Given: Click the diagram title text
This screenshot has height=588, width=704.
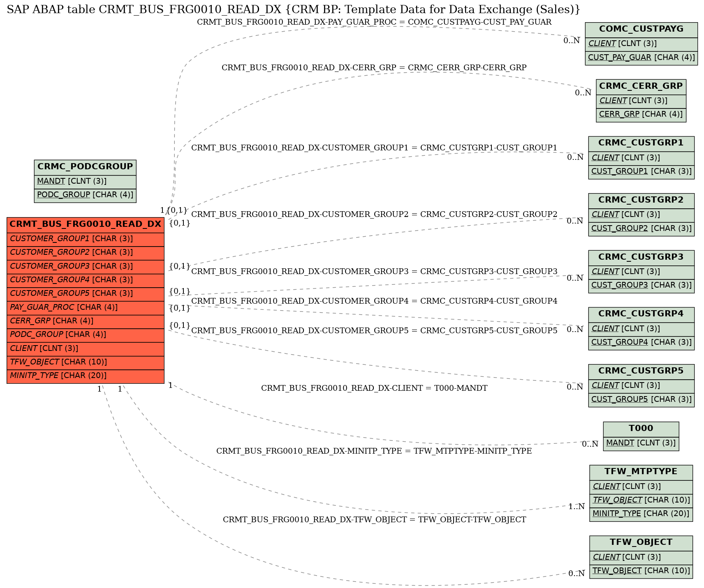Looking at the screenshot, I should click(x=294, y=9).
